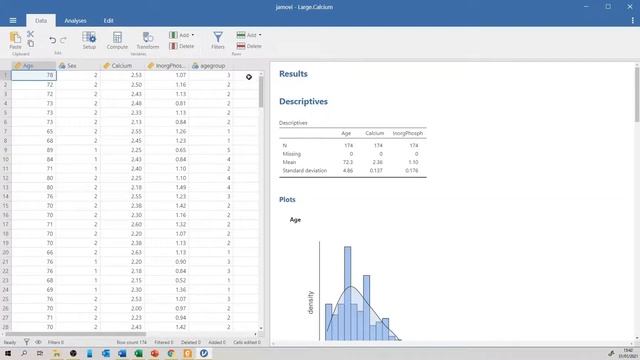The height and width of the screenshot is (360, 640).
Task: Click 'Filtered 0' in status bar
Action: pyautogui.click(x=164, y=342)
